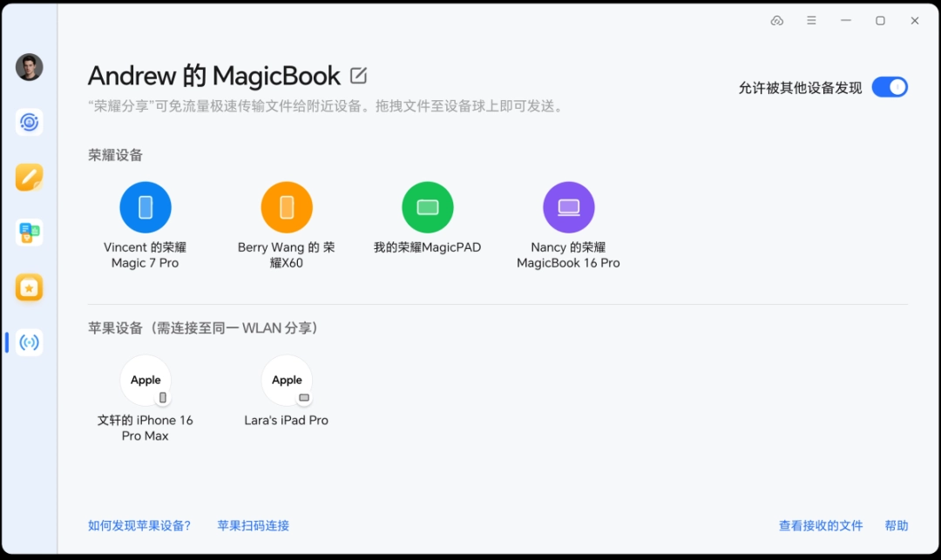
Task: Click the 我的荣耀MagicPAD green device ball
Action: [x=428, y=206]
